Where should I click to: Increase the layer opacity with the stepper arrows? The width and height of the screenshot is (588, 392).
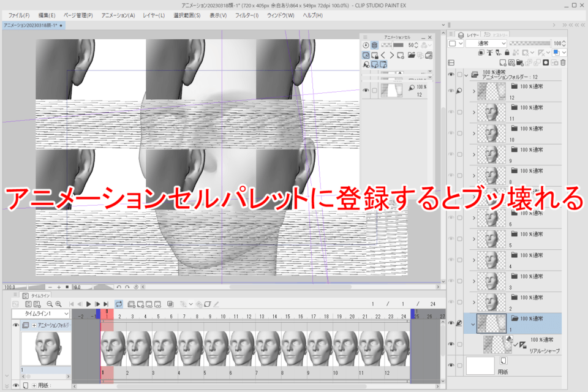point(564,42)
